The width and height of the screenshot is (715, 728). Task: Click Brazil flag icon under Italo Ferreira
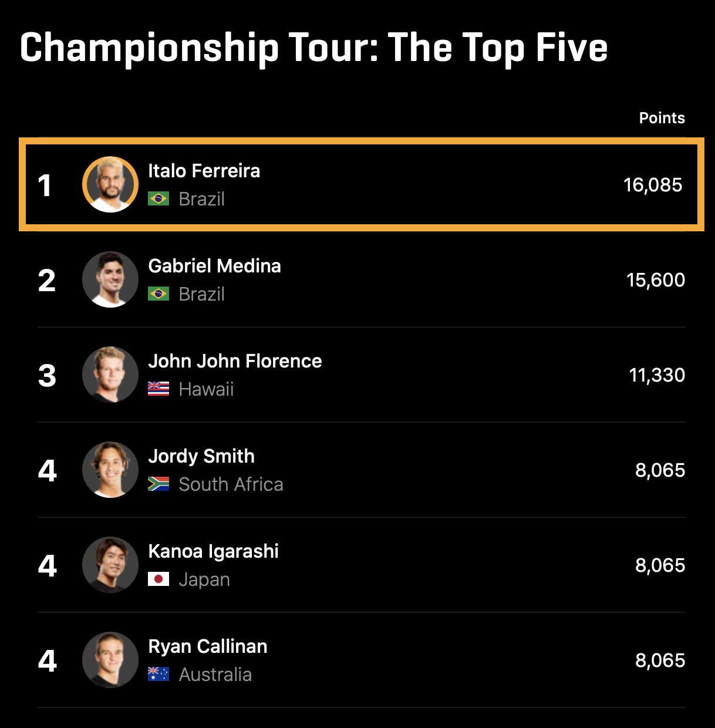tap(158, 199)
